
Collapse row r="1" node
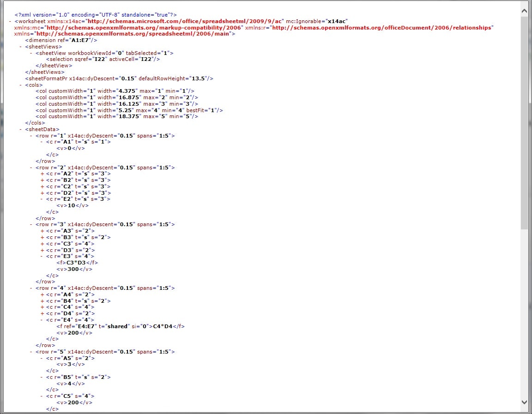[31, 136]
